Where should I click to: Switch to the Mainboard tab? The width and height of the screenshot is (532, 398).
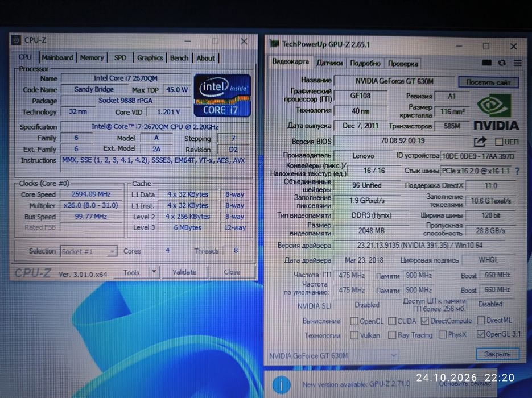pyautogui.click(x=57, y=57)
